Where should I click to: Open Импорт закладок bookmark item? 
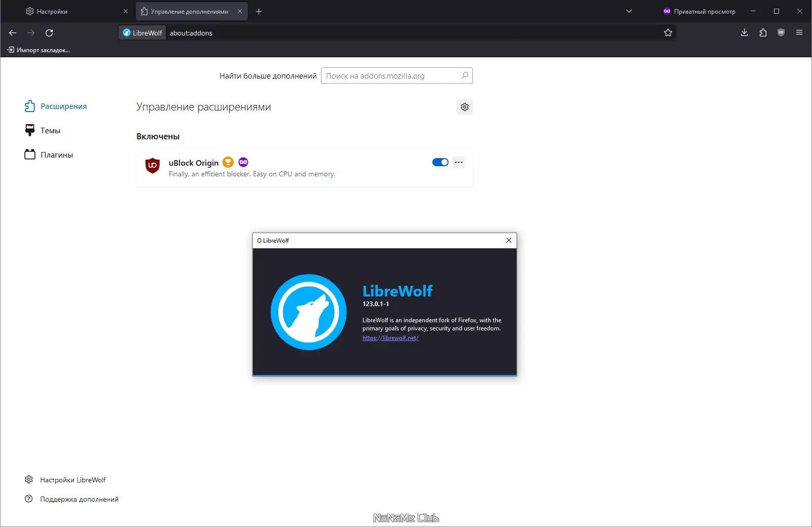[39, 50]
